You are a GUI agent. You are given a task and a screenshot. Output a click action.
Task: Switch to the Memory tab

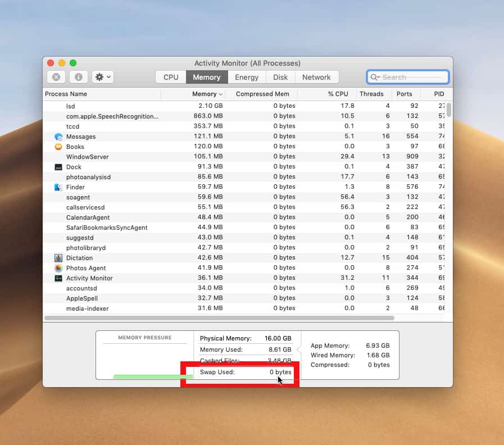point(207,77)
